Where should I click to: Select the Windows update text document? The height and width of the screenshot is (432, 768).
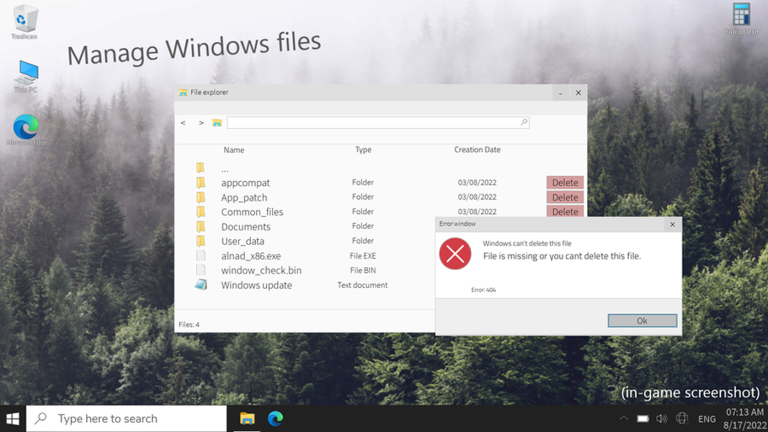click(256, 285)
